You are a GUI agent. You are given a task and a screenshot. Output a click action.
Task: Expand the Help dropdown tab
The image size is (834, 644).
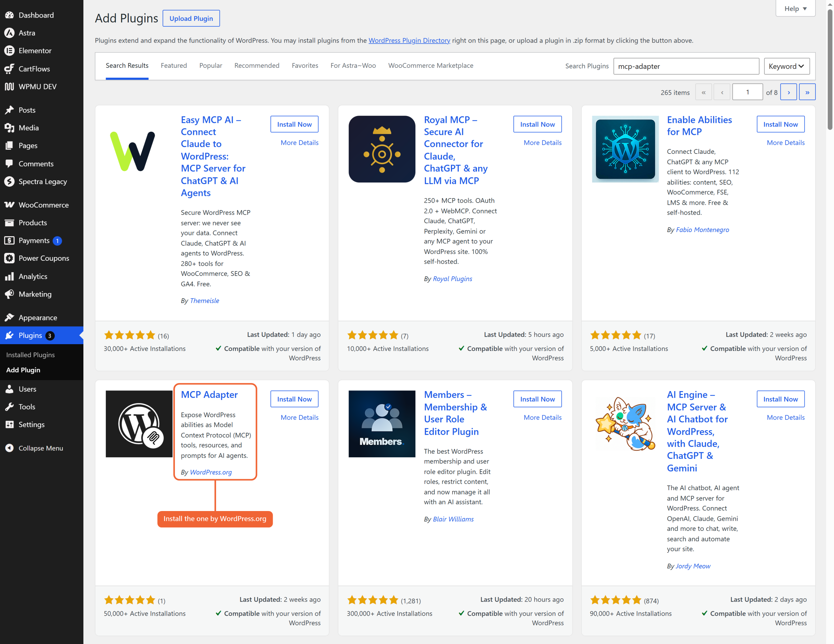pyautogui.click(x=796, y=8)
